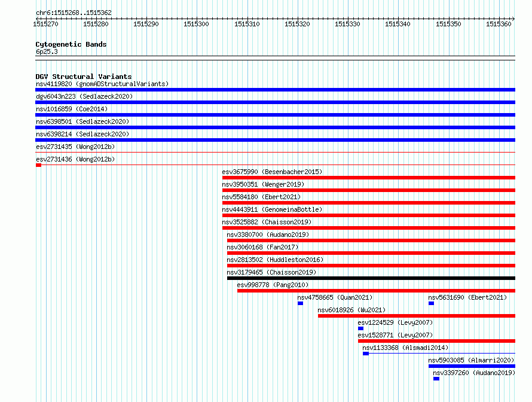Click the small blue block under nsv4758665
Viewport: 532px width, 402px height.
(300, 303)
